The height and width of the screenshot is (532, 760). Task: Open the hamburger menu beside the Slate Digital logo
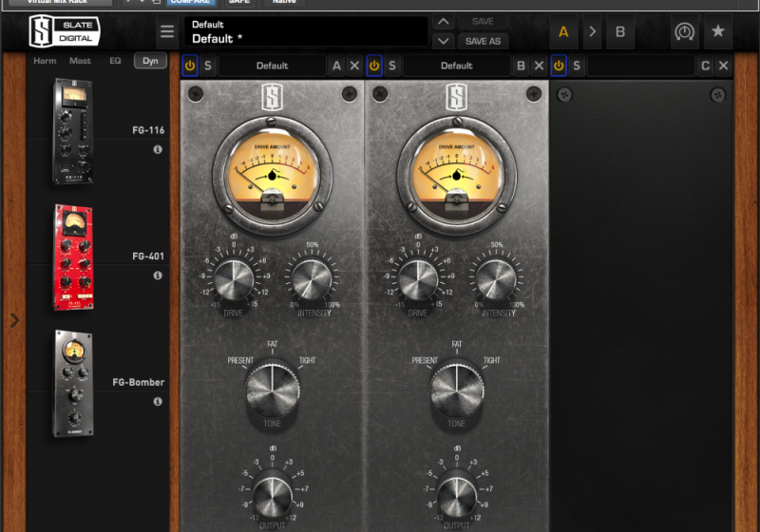167,32
